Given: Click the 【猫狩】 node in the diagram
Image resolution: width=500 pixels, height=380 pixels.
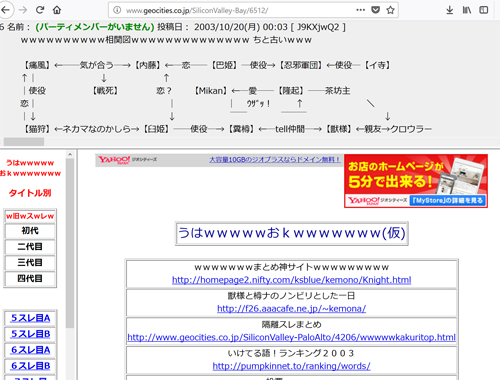Looking at the screenshot, I should point(37,129).
